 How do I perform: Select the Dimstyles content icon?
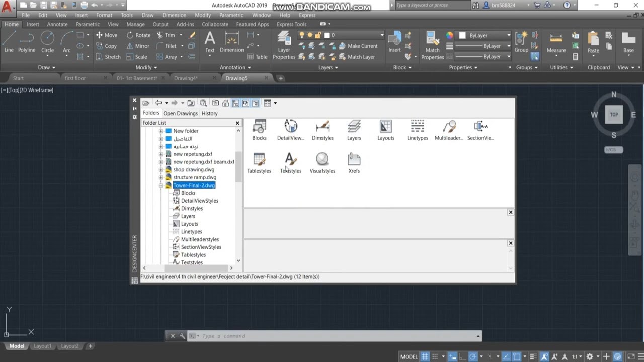point(323,130)
